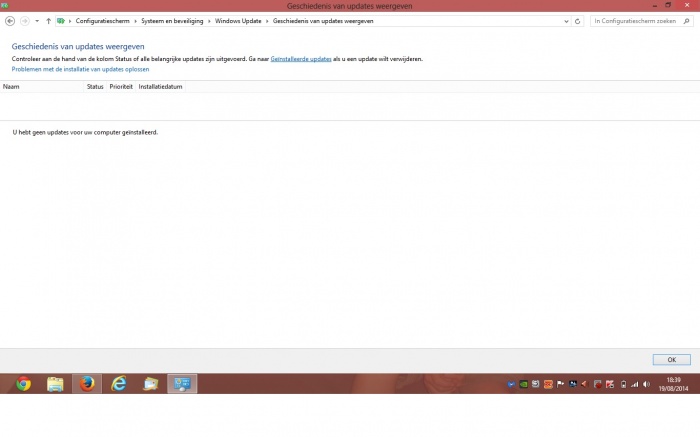The width and height of the screenshot is (700, 437).
Task: Navigate to Configuratiescherm breadcrumb
Action: pyautogui.click(x=103, y=21)
